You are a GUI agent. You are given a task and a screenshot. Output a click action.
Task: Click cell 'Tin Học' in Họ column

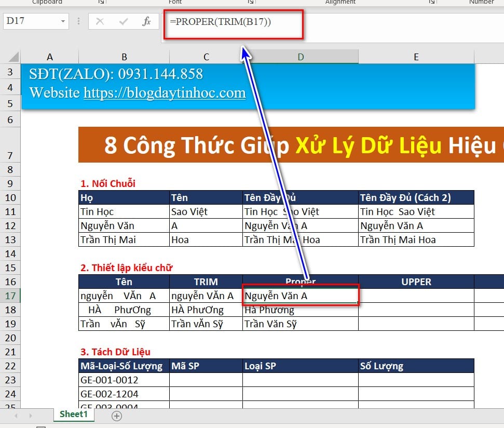point(124,211)
